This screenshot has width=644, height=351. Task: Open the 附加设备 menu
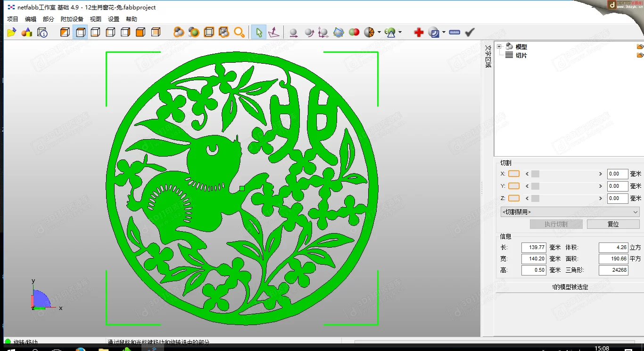(72, 19)
